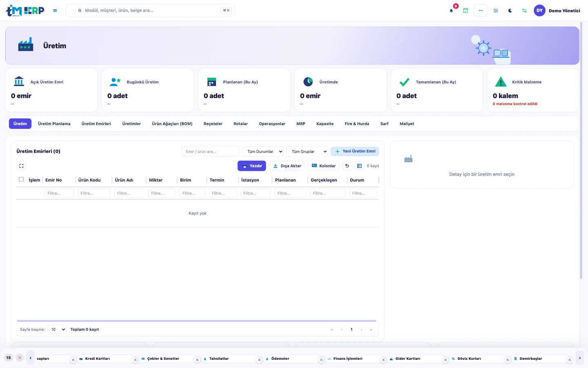Click the green swap arrows icon
Image resolution: width=588 pixels, height=368 pixels.
pyautogui.click(x=524, y=11)
